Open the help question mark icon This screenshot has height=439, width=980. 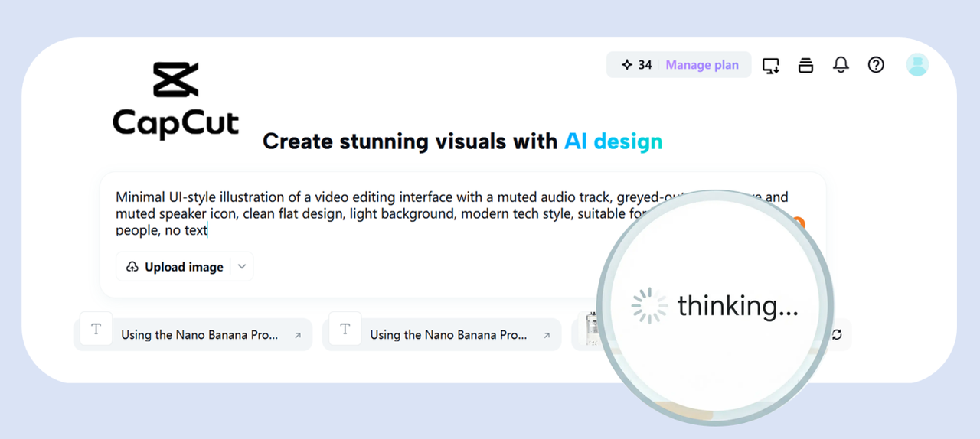click(876, 65)
